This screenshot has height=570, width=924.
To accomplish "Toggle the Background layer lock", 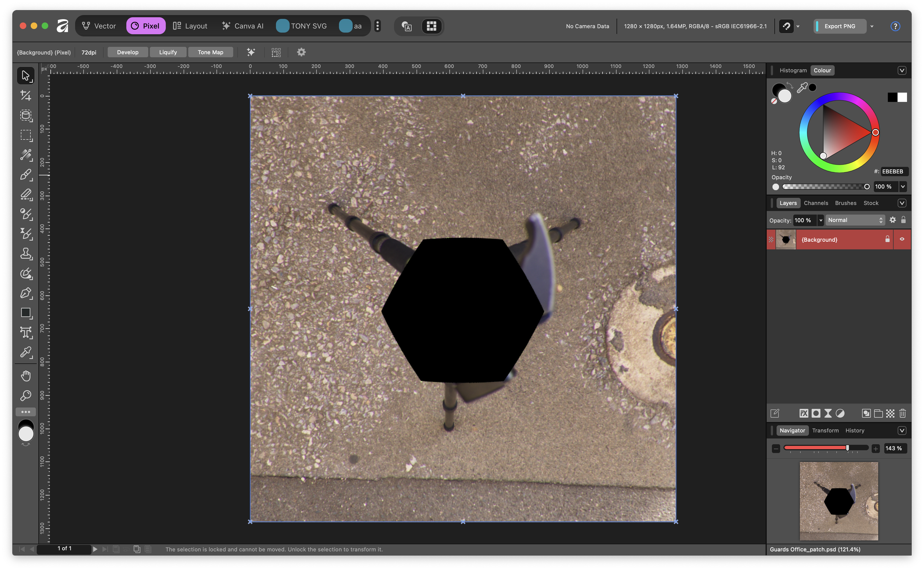I will pos(887,240).
